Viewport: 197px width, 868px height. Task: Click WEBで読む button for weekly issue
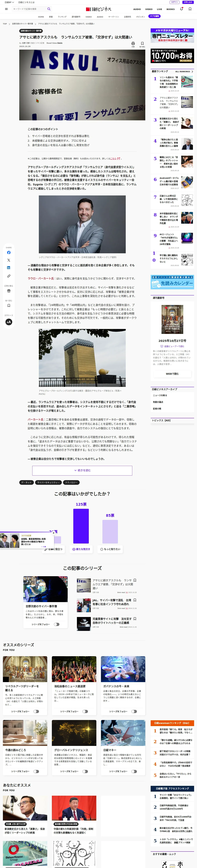click(x=172, y=374)
